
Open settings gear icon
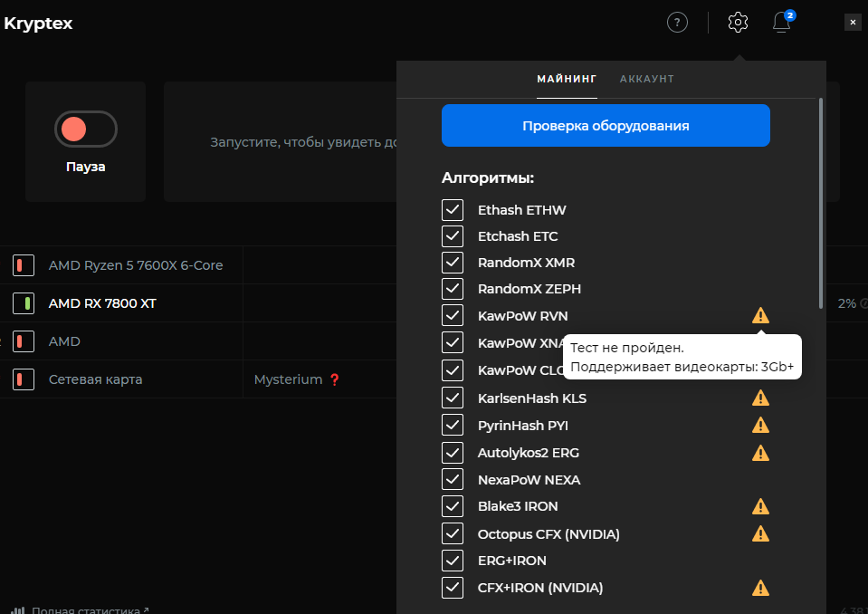pyautogui.click(x=738, y=23)
